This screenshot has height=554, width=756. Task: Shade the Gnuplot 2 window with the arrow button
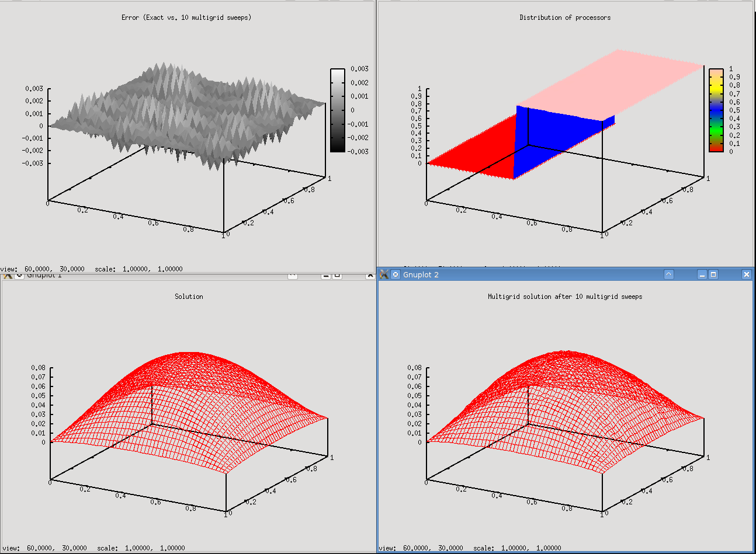[669, 274]
